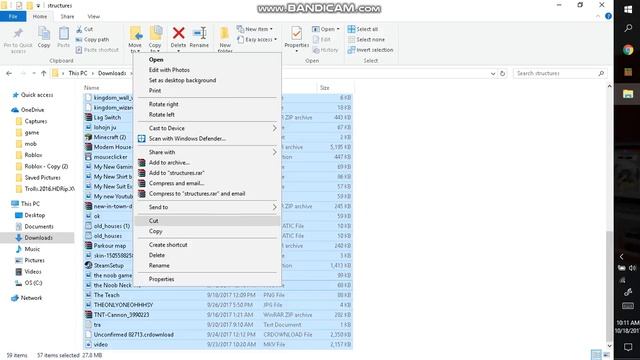Click the Name column header
The image size is (640, 360).
pyautogui.click(x=91, y=88)
